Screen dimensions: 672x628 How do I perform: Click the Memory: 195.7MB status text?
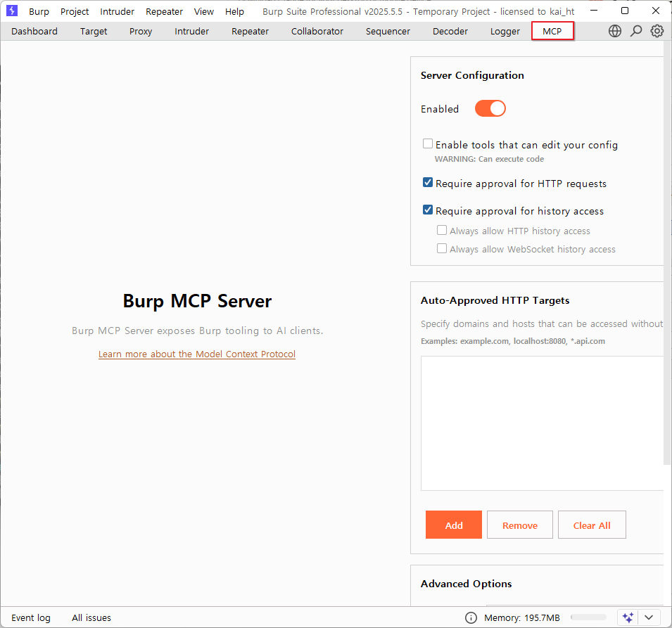[x=522, y=617]
